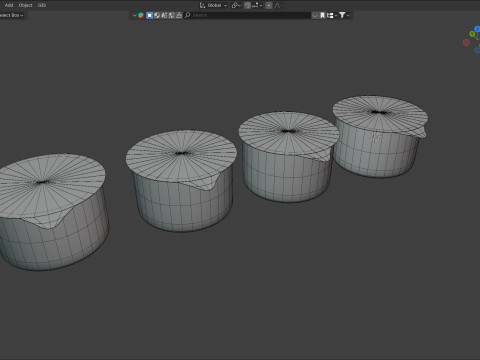
Task: Click the bookmark icon beside the filter
Action: point(322,15)
